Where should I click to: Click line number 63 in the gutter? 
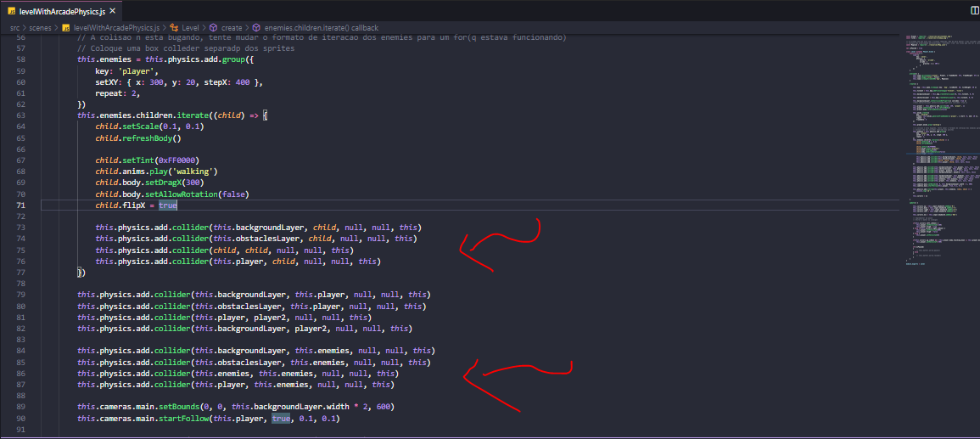point(20,115)
